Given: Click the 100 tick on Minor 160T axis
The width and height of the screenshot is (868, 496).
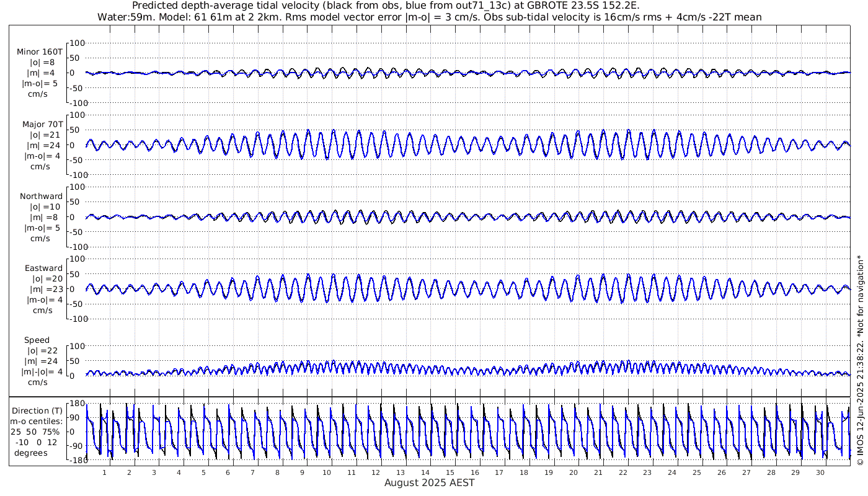Looking at the screenshot, I should (76, 43).
